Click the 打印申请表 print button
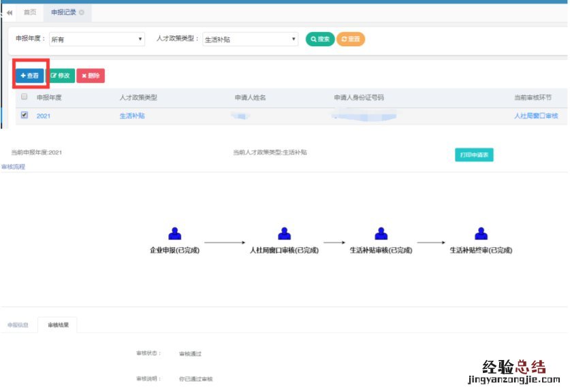The image size is (570, 392). click(474, 155)
